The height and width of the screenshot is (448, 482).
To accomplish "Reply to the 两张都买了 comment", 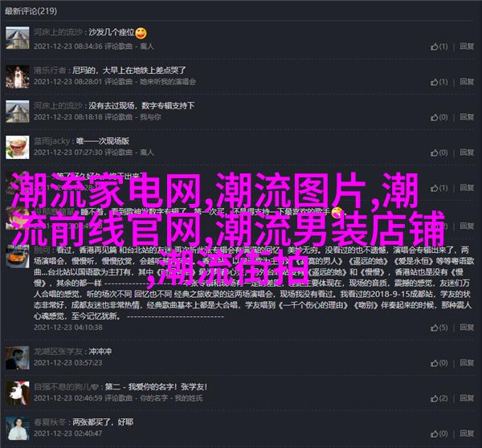I will (467, 434).
